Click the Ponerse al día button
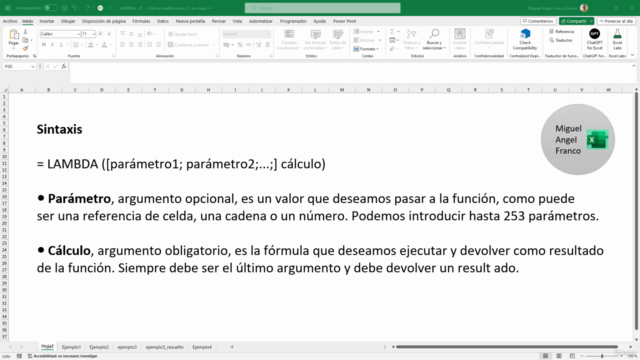The width and height of the screenshot is (640, 360). pos(616,21)
